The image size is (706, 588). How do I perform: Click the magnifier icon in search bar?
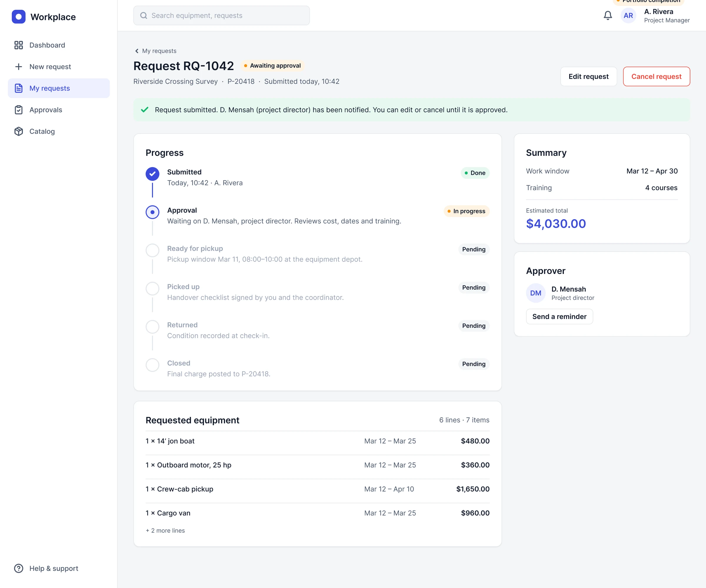tap(144, 16)
